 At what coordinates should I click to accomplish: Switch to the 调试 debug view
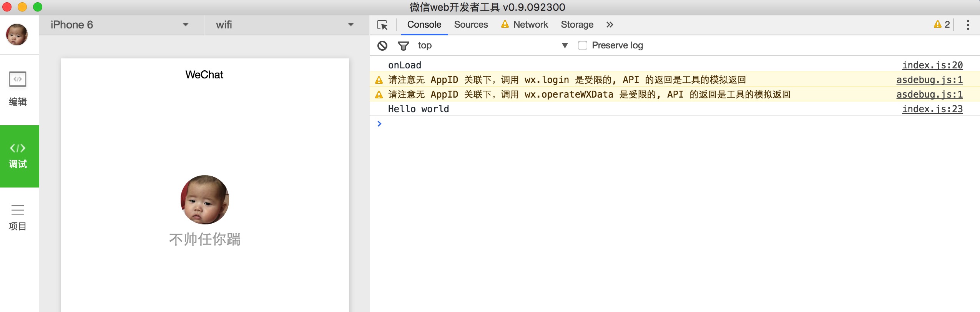pos(19,156)
